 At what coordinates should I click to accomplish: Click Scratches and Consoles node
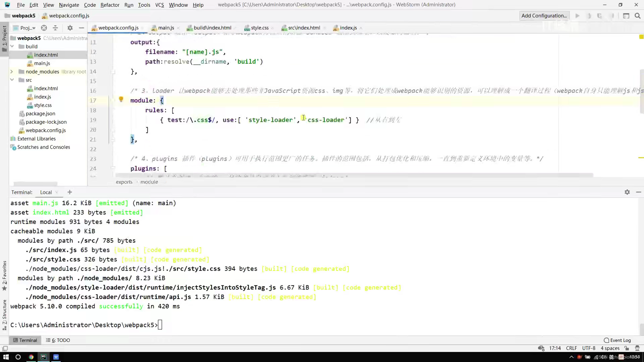coord(43,147)
